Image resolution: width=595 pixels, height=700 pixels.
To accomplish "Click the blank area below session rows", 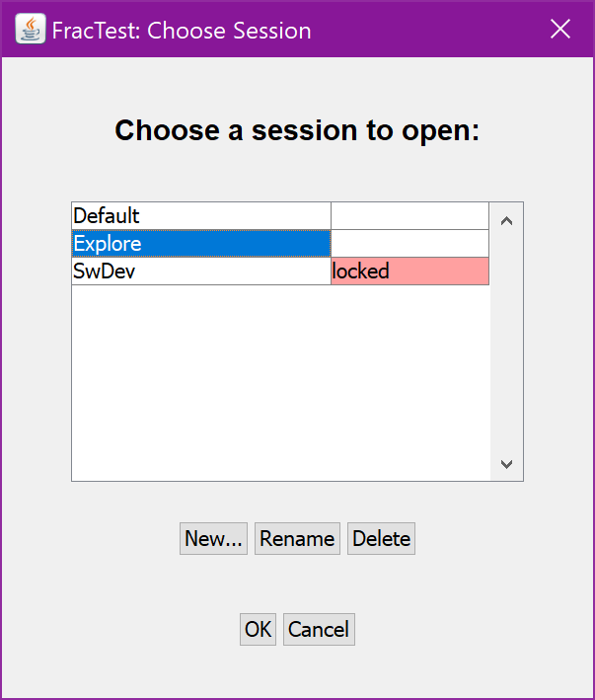I will coord(280,385).
